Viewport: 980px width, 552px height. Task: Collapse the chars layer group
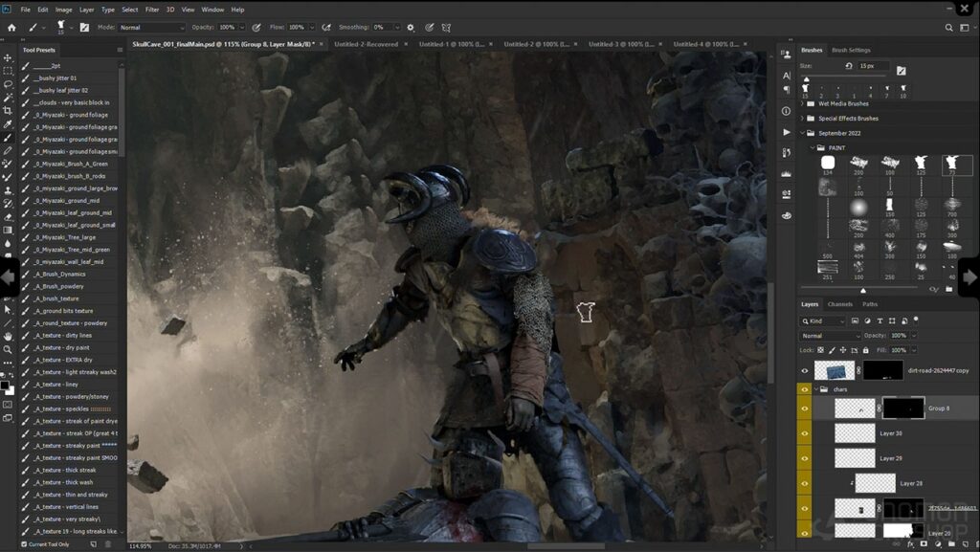click(816, 389)
